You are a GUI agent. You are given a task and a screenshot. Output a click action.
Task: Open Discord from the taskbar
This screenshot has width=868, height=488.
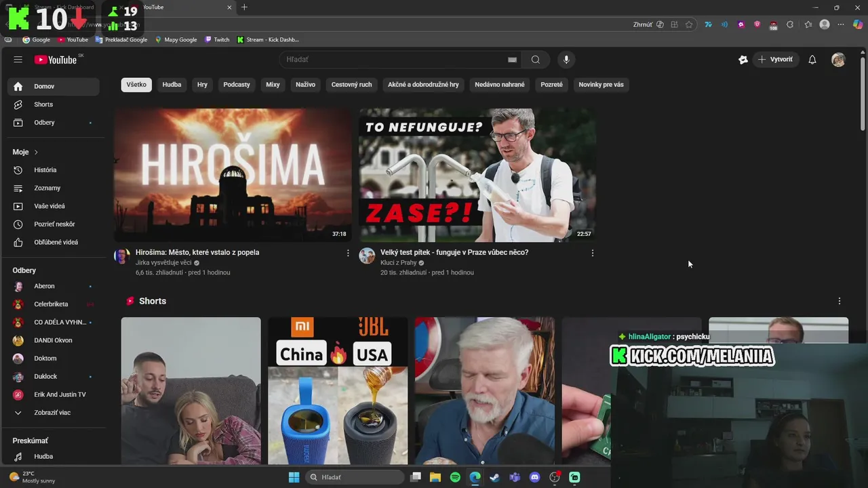click(x=535, y=477)
